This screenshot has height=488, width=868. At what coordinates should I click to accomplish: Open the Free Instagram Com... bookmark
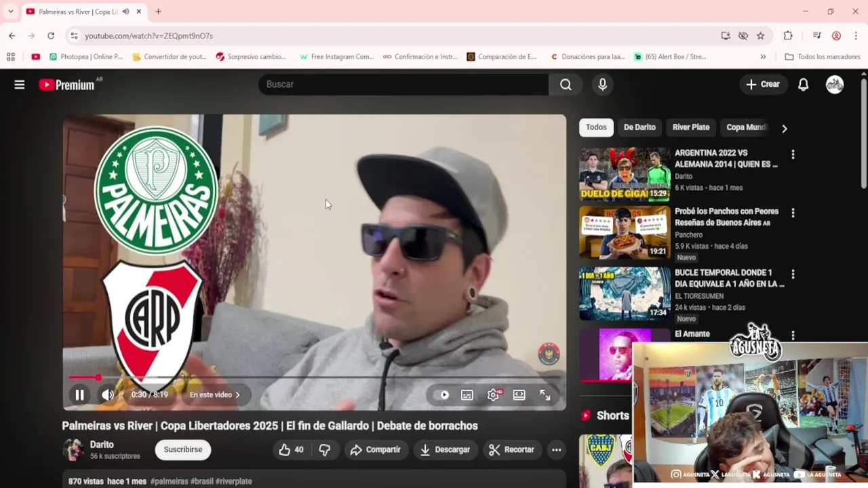click(336, 57)
